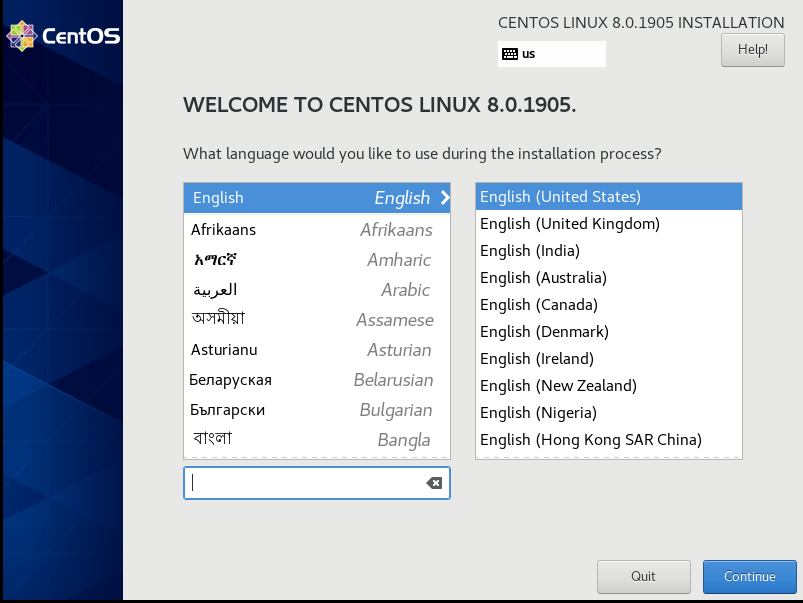Image resolution: width=803 pixels, height=603 pixels.
Task: Select Afrikaans from the language list
Action: (x=300, y=229)
